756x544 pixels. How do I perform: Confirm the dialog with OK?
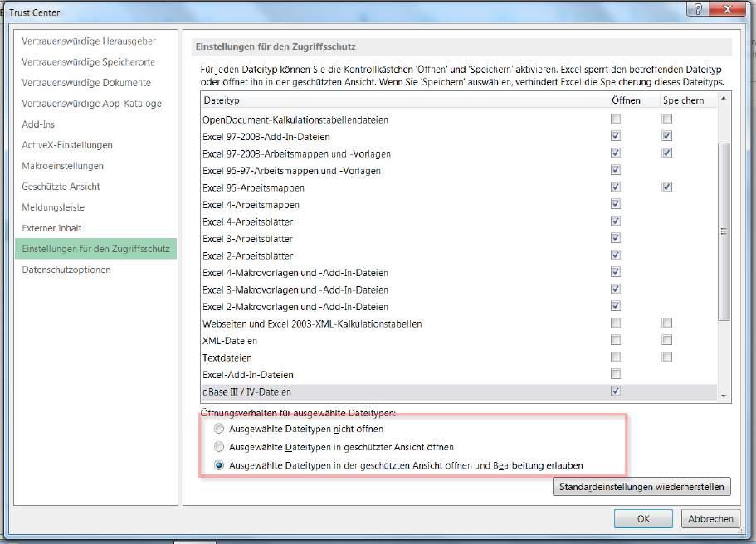coord(643,519)
